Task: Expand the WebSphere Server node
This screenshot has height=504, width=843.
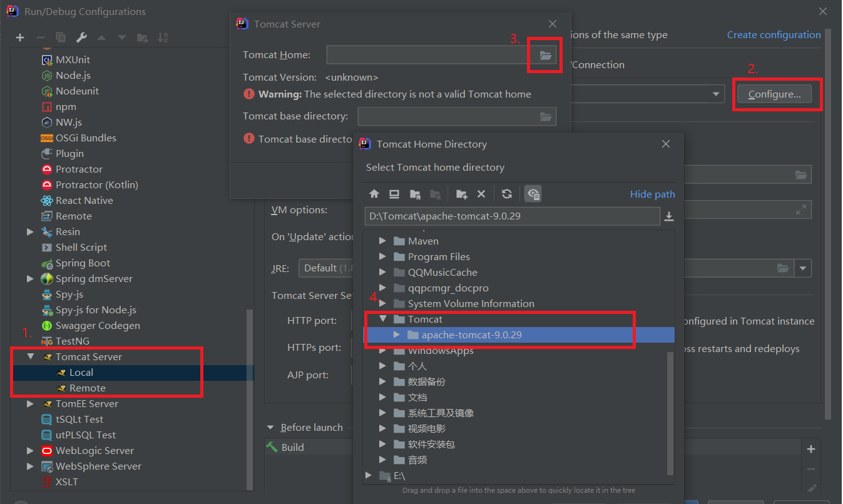Action: [30, 466]
